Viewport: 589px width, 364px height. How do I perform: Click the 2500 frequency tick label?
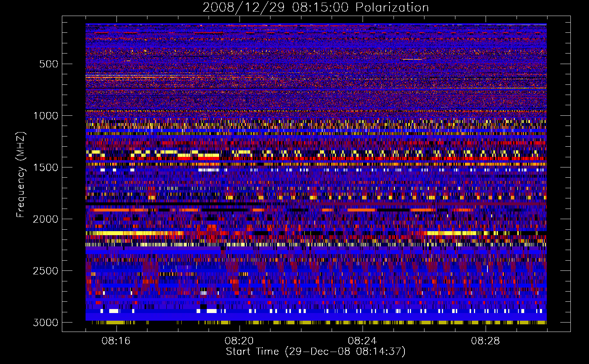tap(46, 271)
